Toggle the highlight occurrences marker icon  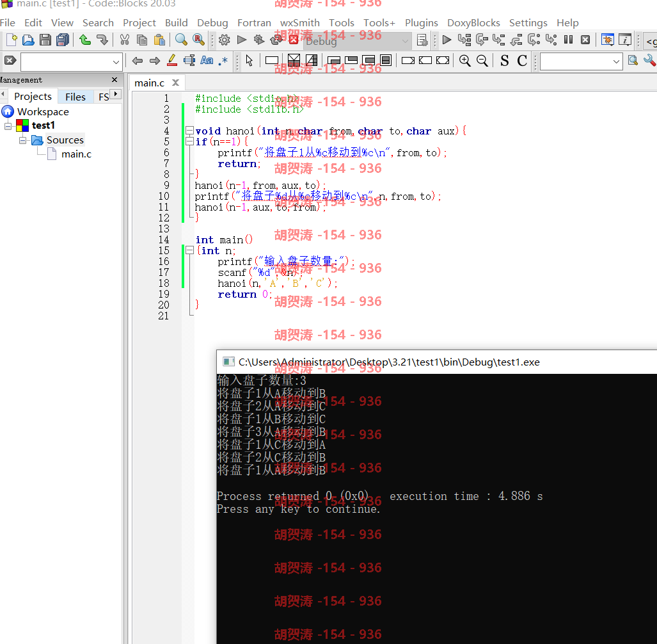coord(172,61)
